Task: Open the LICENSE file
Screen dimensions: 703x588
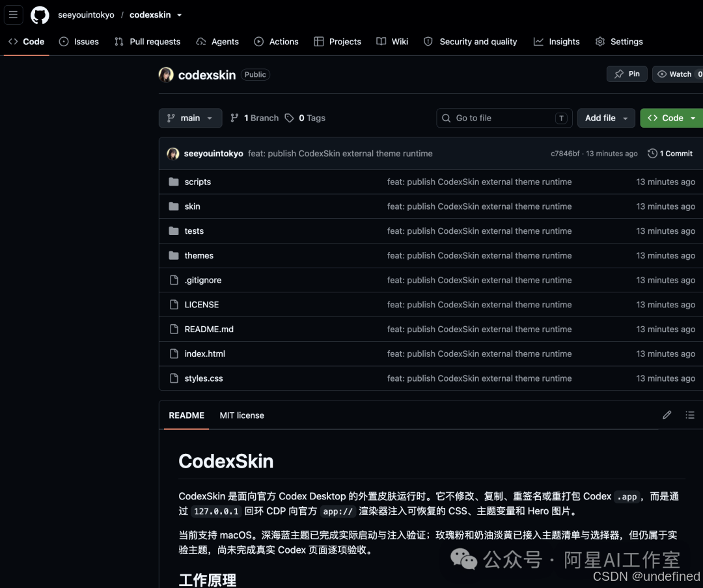Action: 202,305
